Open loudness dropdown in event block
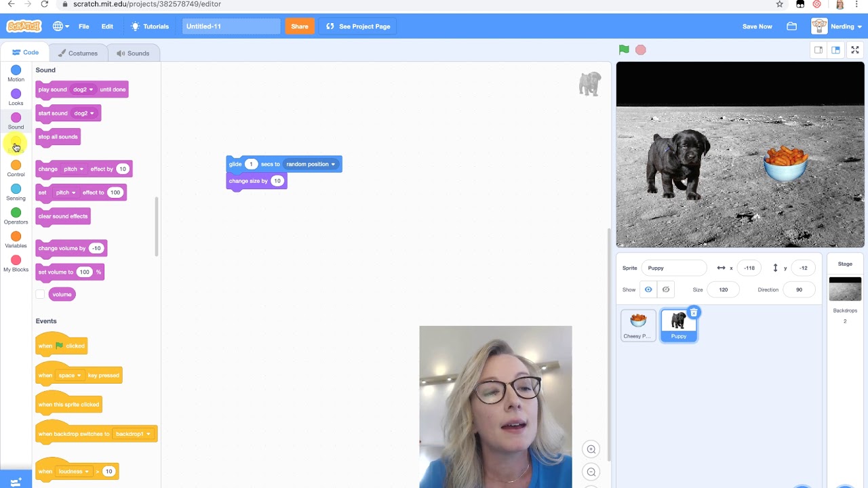 click(73, 472)
